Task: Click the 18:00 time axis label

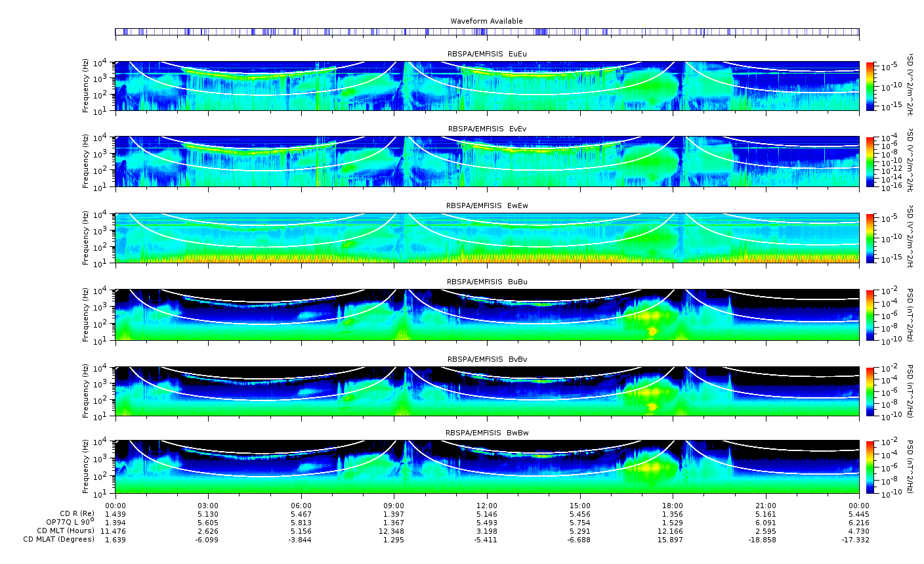Action: [673, 505]
